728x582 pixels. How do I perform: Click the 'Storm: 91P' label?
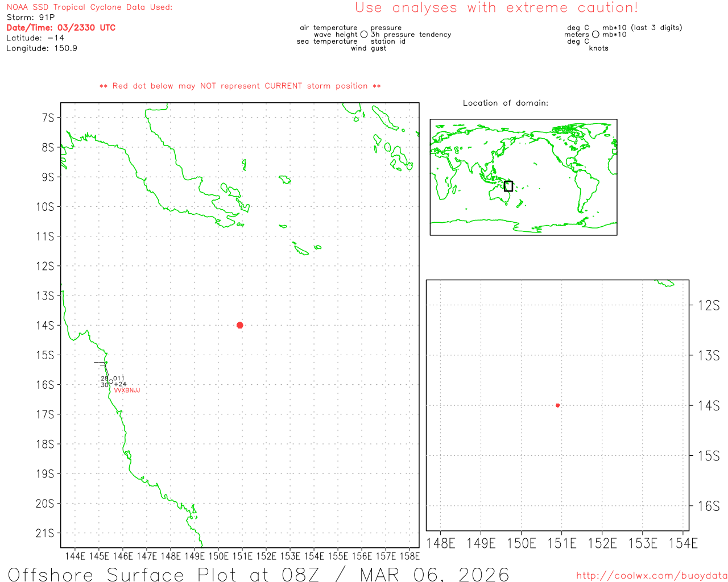31,18
